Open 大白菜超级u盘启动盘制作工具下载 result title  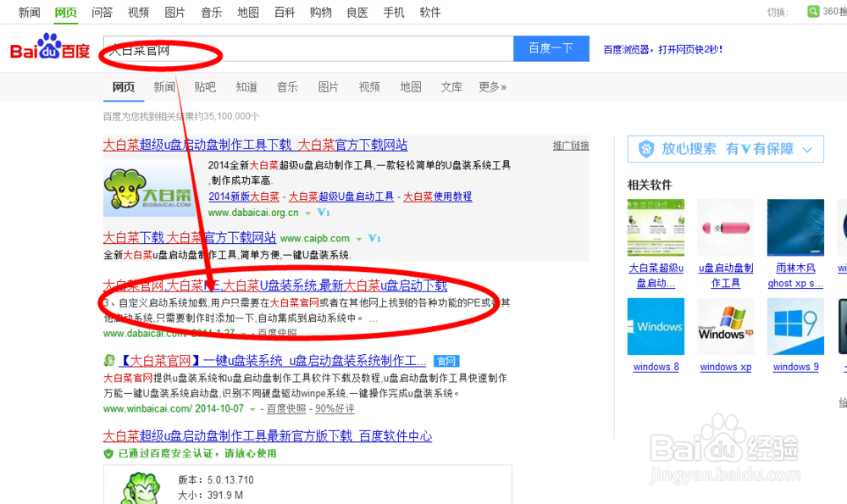(255, 145)
